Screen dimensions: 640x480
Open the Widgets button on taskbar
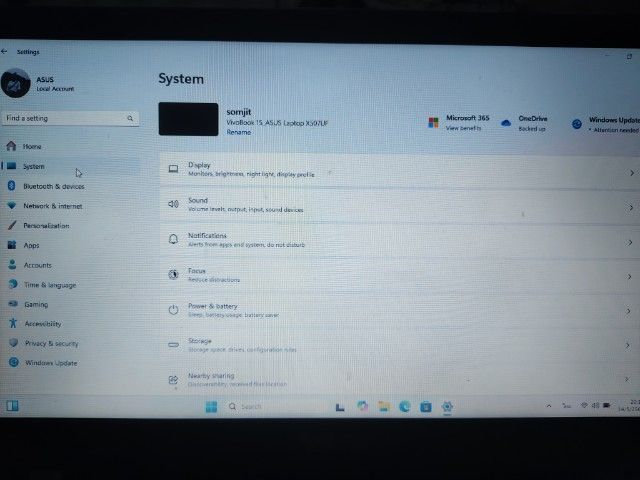(12, 406)
